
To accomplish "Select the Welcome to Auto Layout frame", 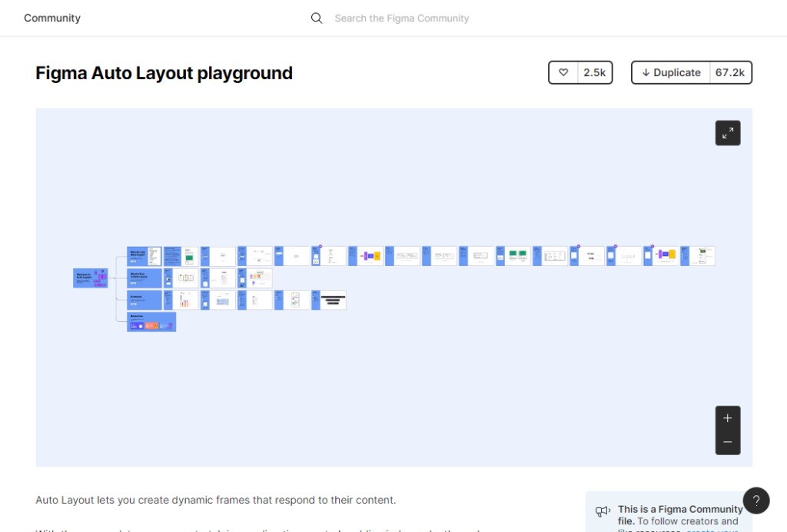I will (x=90, y=278).
